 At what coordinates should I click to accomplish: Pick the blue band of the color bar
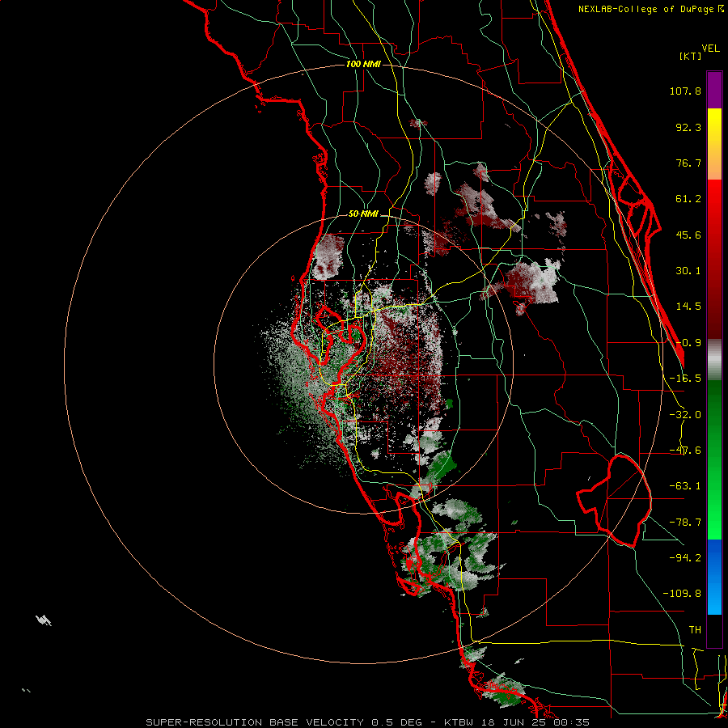click(714, 577)
